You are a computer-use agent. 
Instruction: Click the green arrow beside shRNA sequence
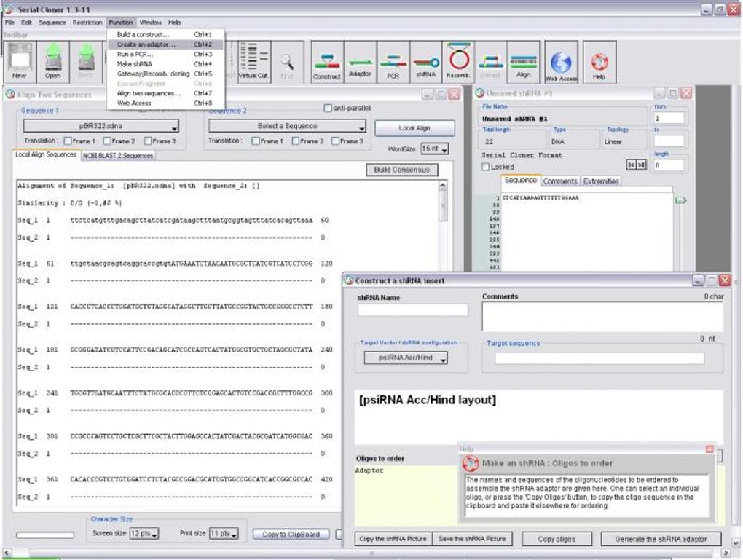coord(680,200)
